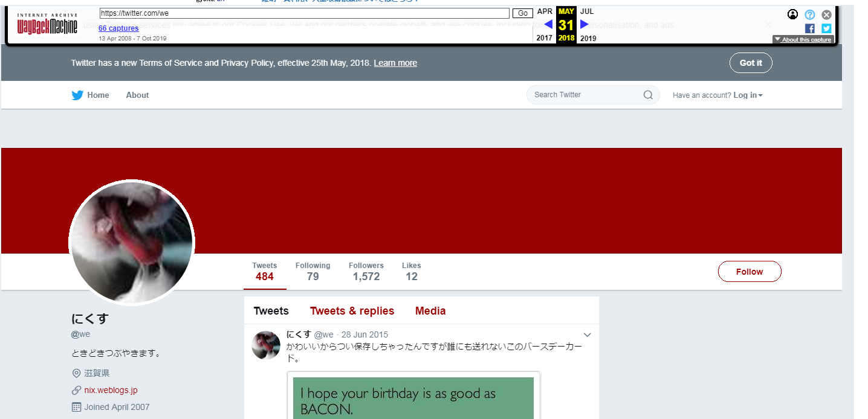The width and height of the screenshot is (868, 419).
Task: Click the Search Twitter field
Action: (x=593, y=95)
